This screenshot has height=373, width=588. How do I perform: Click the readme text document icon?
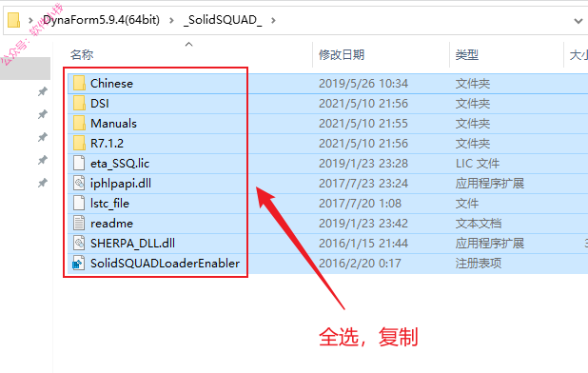[x=79, y=223]
